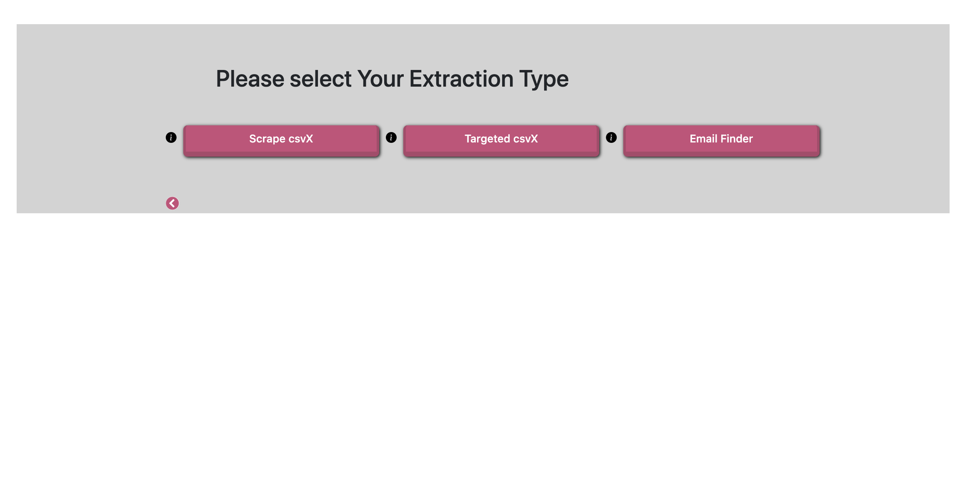Click the info icon beside Email Finder
Image resolution: width=980 pixels, height=484 pixels.
611,137
